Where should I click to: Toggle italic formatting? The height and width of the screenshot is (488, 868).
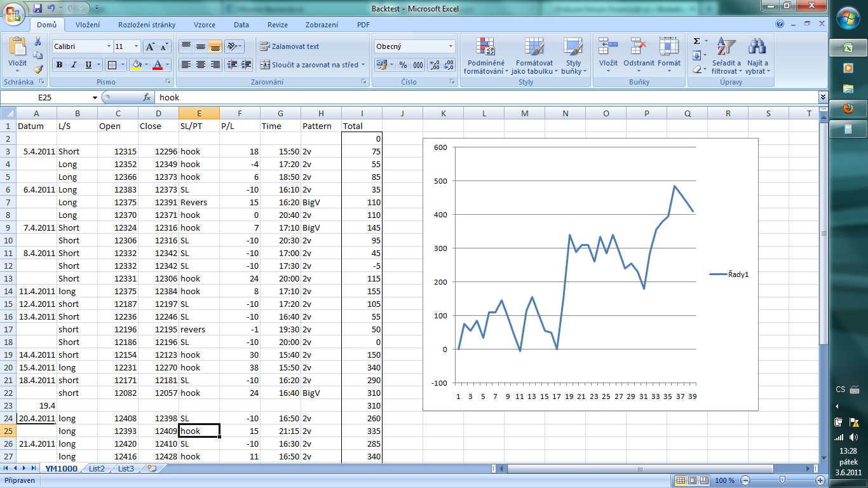click(x=74, y=65)
